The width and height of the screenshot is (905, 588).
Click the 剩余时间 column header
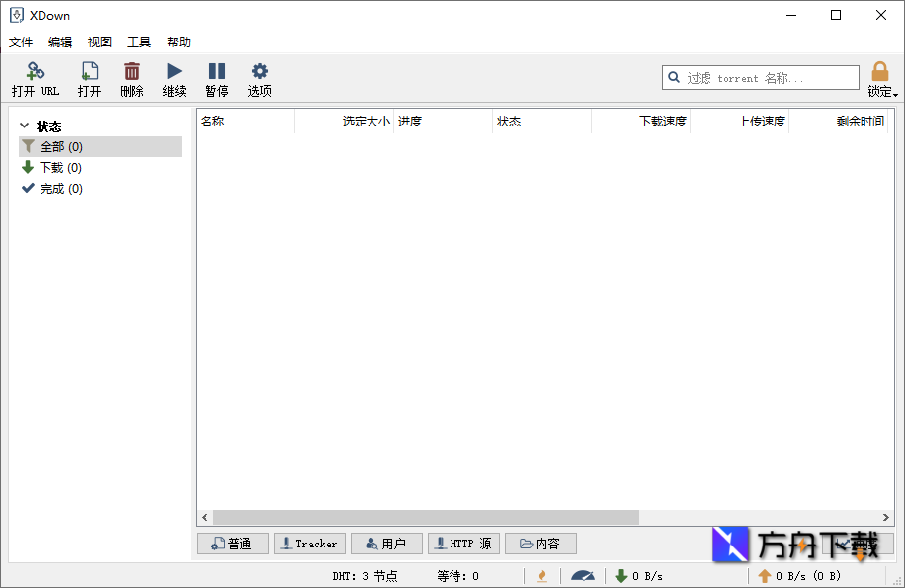point(862,121)
